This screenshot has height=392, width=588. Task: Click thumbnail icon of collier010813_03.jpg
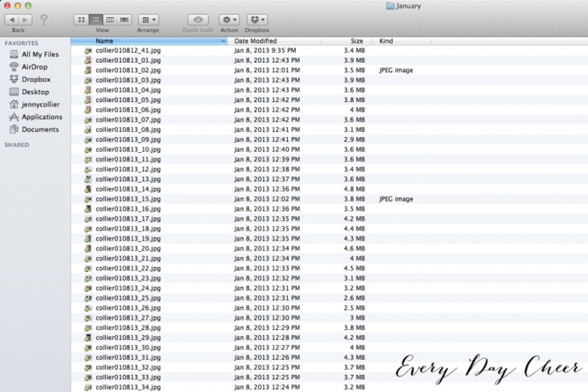point(88,80)
